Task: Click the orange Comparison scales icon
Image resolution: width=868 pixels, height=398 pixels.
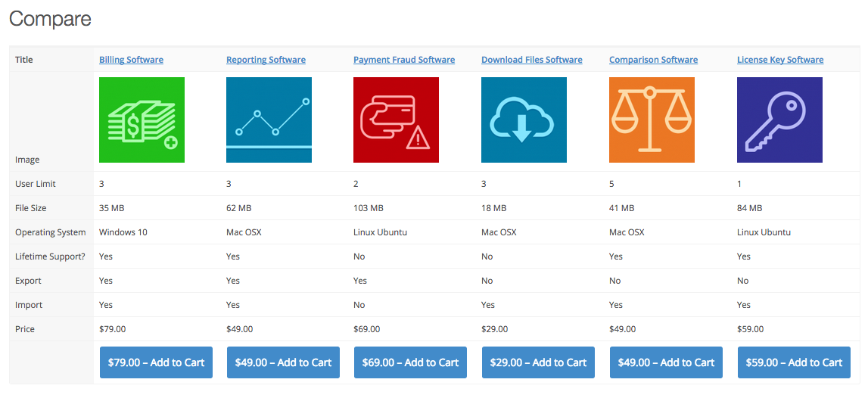Action: point(652,120)
